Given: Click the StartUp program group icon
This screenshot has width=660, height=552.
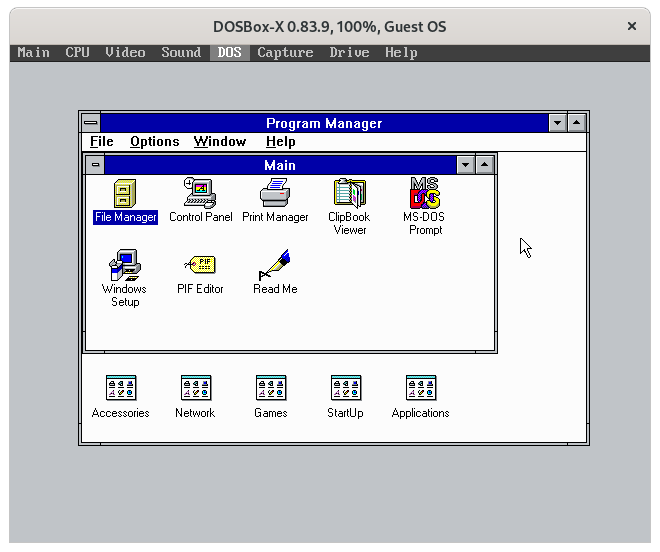Looking at the screenshot, I should [x=345, y=388].
